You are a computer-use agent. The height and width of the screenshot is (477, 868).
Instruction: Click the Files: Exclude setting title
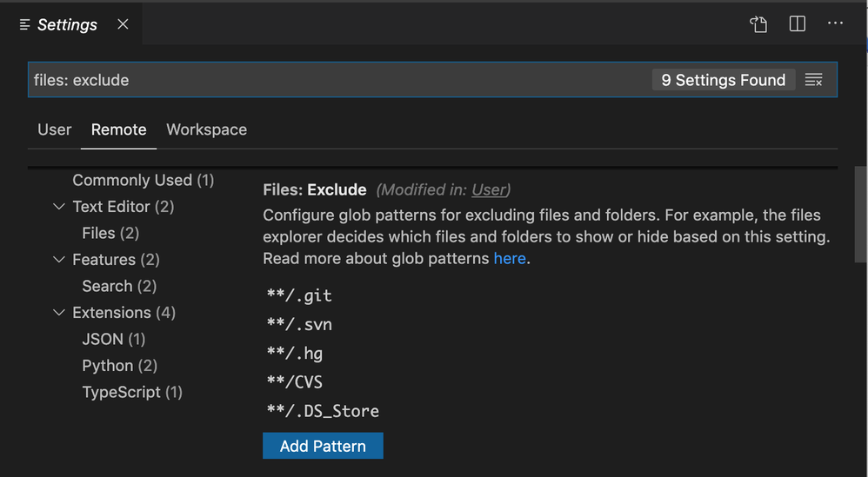315,190
